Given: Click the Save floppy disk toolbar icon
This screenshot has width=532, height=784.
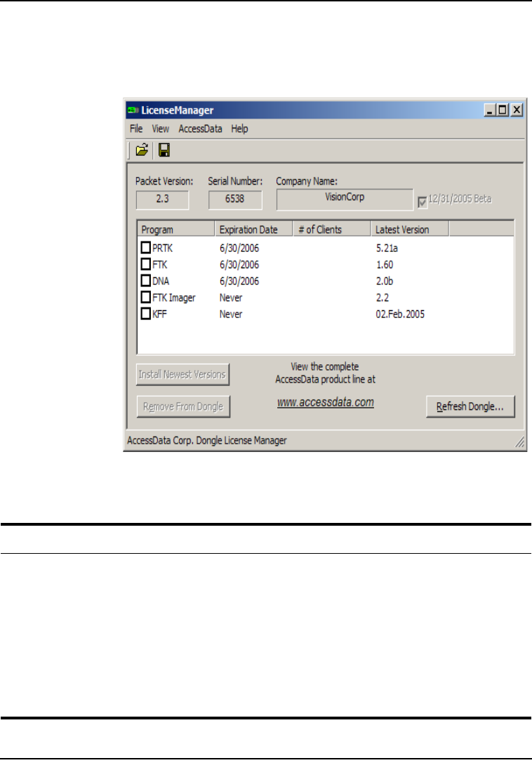Looking at the screenshot, I should [164, 150].
